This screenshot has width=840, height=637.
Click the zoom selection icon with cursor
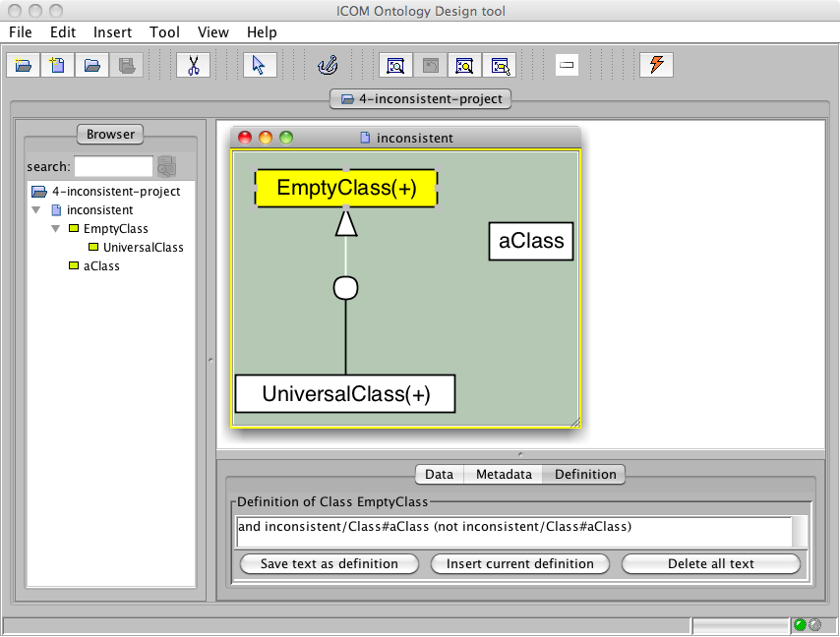pos(500,65)
